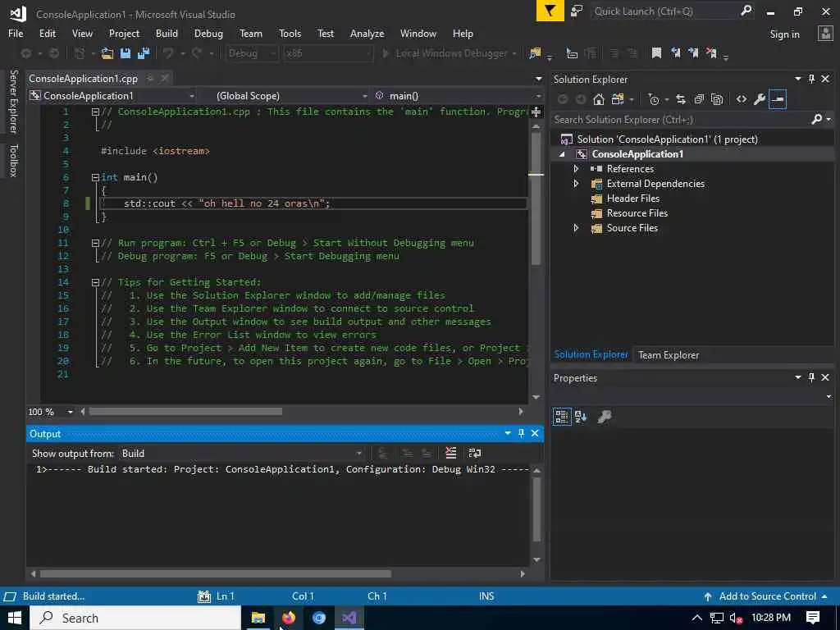Click the Resource Files folder
The height and width of the screenshot is (630, 840).
pos(637,213)
